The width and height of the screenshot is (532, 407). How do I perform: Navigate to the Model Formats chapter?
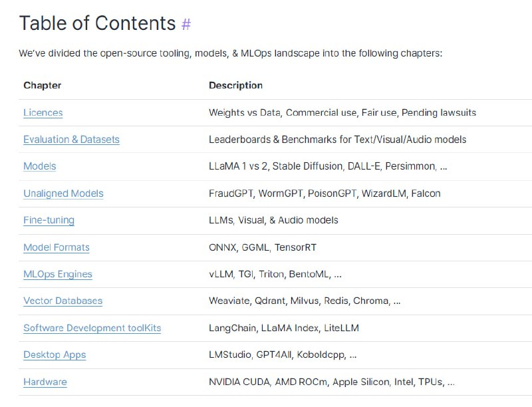57,247
